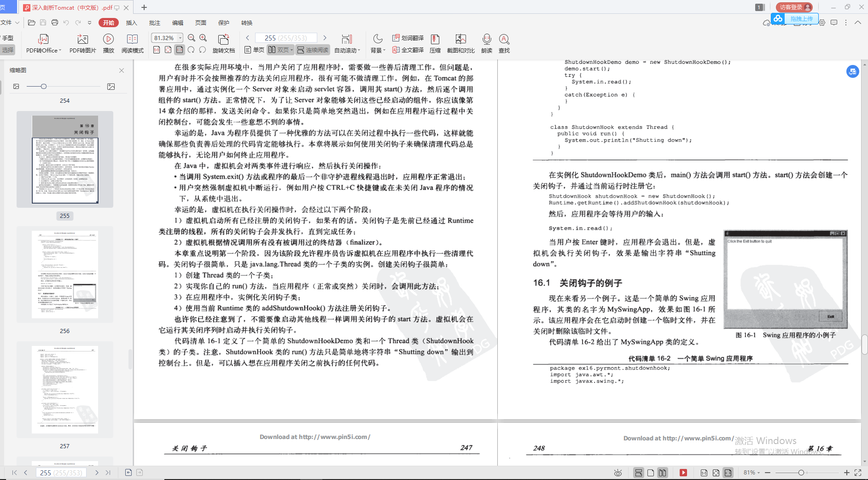Screen dimensions: 868x480
Task: Toggle 划词翻译 word translation
Action: pyautogui.click(x=408, y=38)
